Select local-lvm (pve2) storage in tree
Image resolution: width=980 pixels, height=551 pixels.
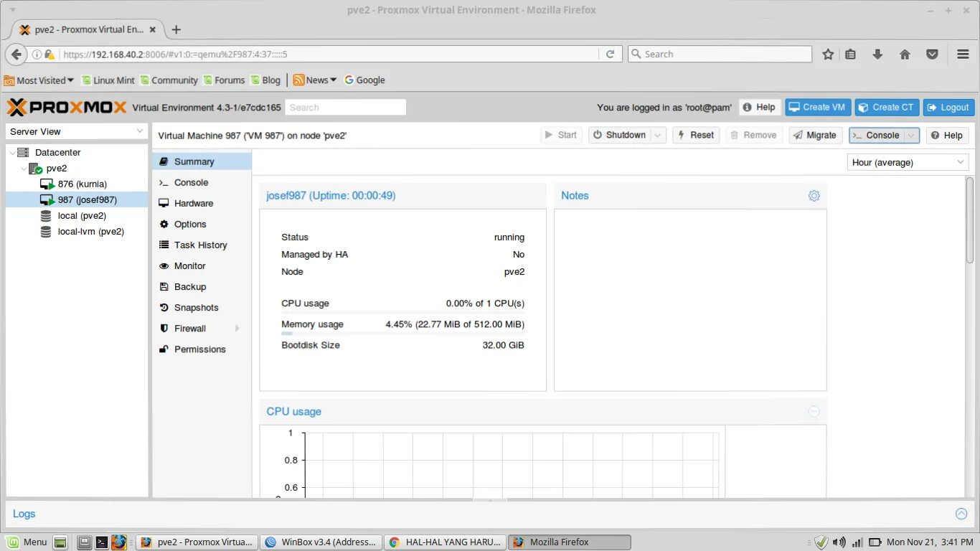tap(77, 232)
